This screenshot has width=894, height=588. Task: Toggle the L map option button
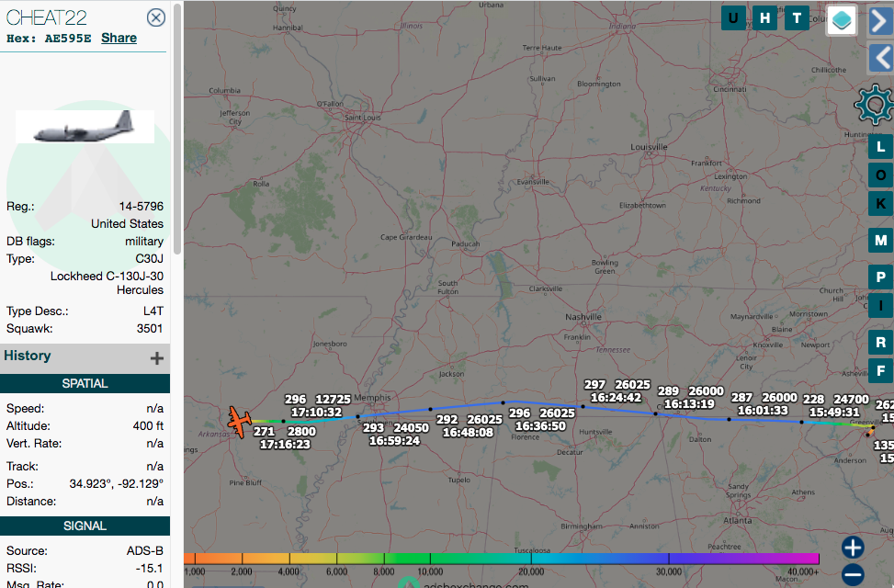coord(881,147)
